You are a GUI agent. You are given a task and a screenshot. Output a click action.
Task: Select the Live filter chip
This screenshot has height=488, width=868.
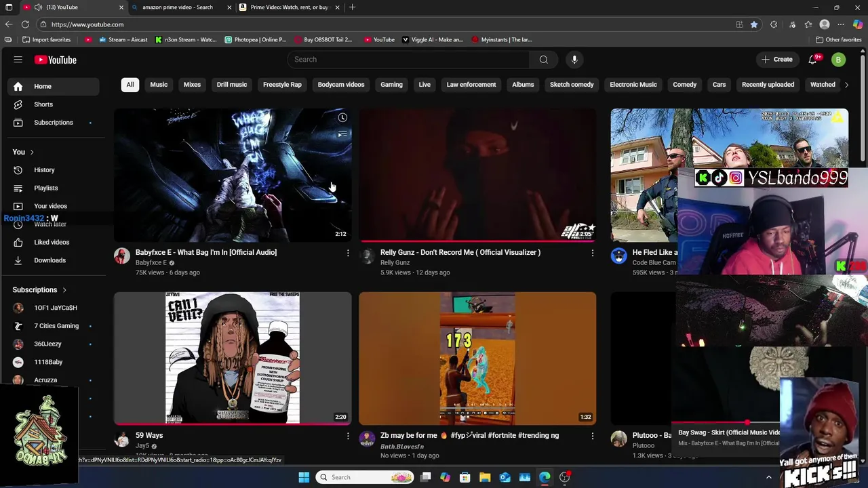point(425,85)
